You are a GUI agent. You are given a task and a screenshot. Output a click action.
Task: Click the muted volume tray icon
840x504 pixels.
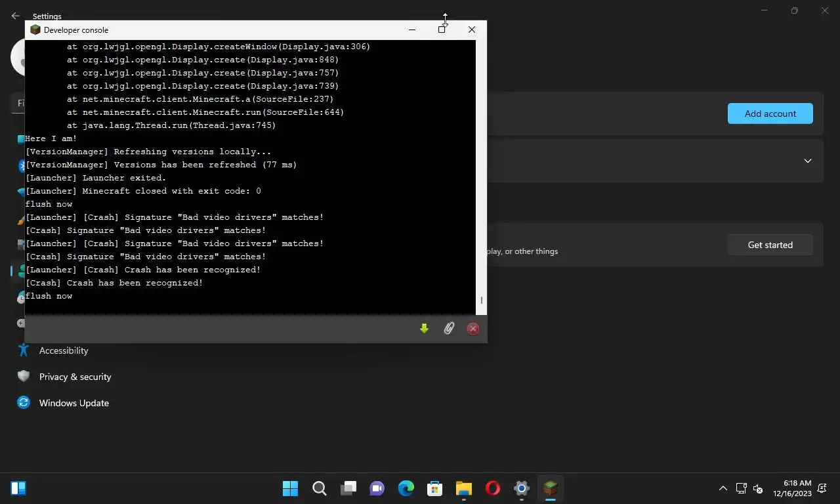click(758, 488)
